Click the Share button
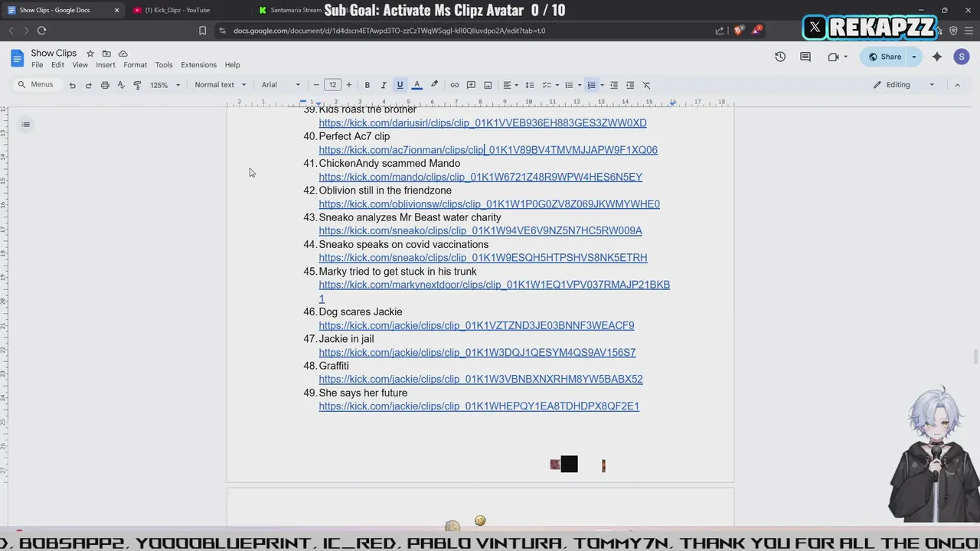 (885, 57)
